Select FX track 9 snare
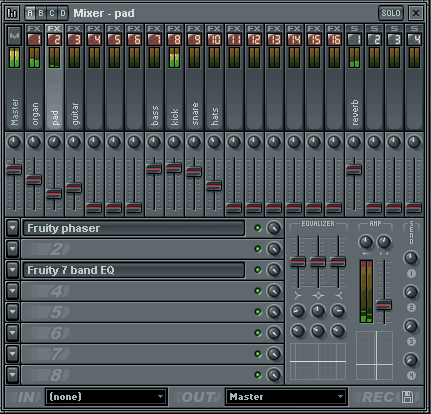 (194, 77)
